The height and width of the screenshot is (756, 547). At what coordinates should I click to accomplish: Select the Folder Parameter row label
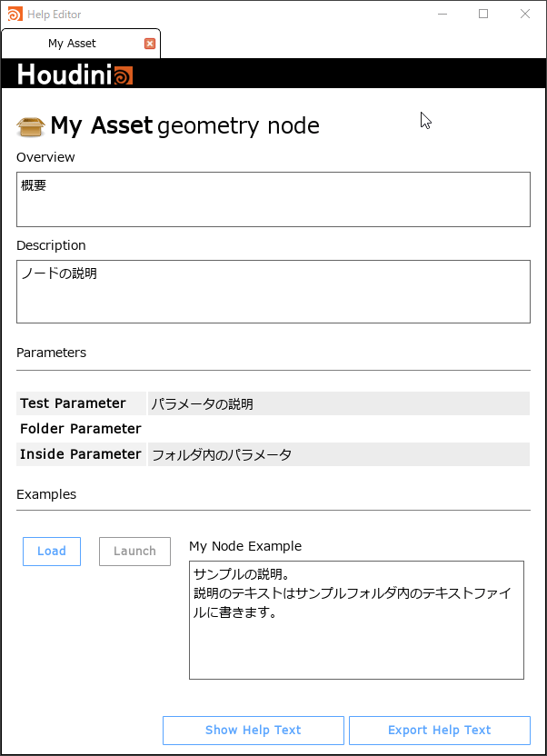click(x=81, y=429)
